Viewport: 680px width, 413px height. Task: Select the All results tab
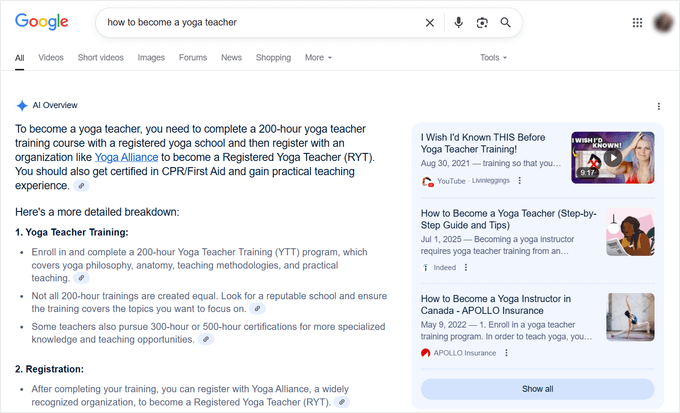20,58
